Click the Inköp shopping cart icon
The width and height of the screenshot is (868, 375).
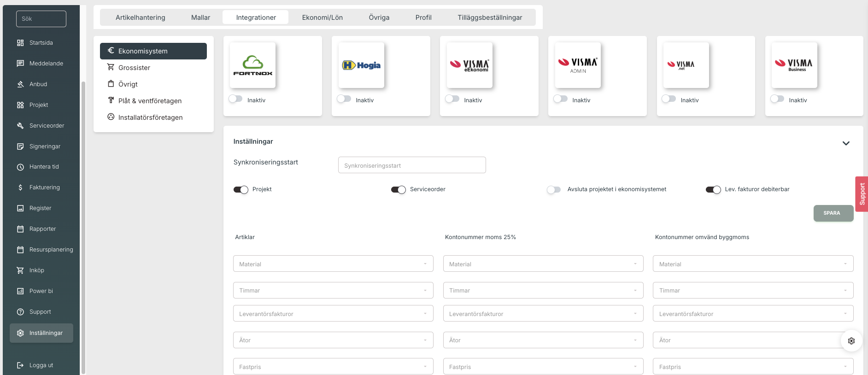[20, 270]
